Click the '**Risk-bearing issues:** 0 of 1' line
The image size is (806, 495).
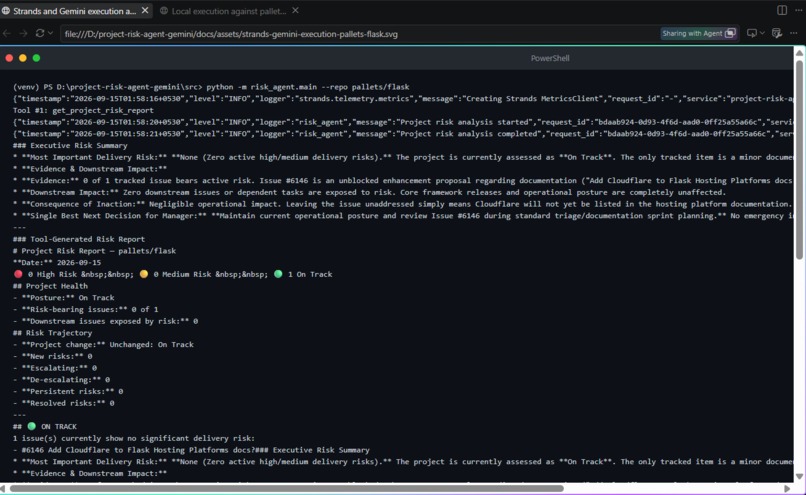85,309
